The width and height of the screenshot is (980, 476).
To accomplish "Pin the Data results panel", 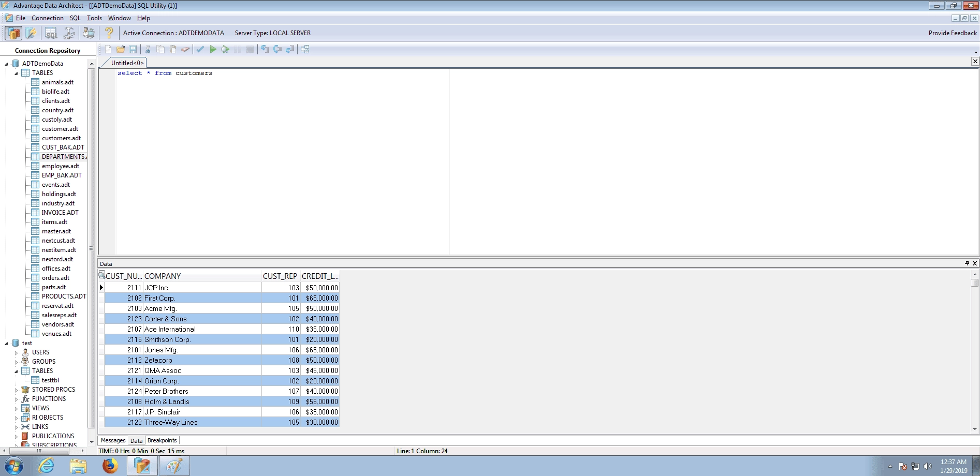I will click(967, 263).
